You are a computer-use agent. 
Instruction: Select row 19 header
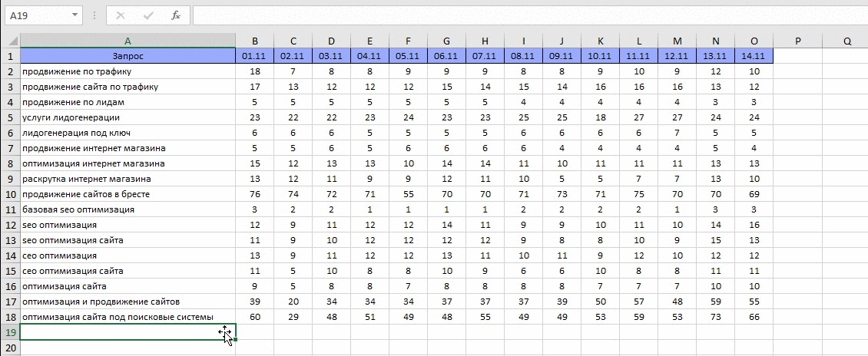pyautogui.click(x=10, y=331)
